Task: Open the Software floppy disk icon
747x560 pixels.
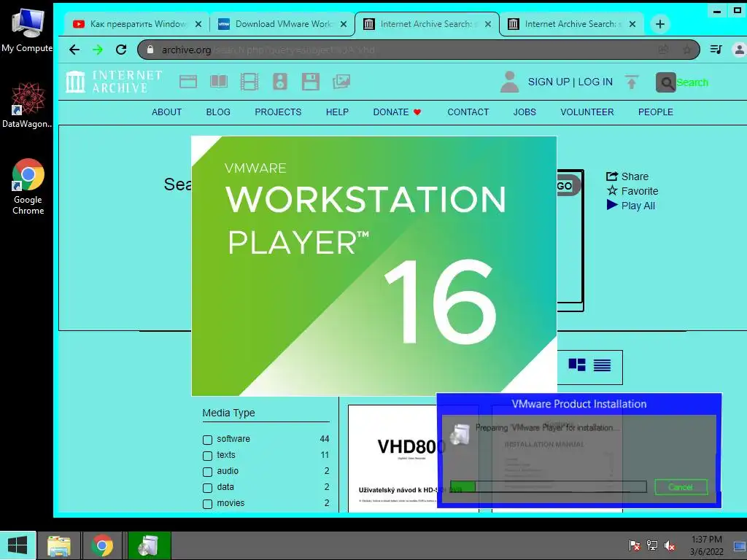Action: pos(311,82)
